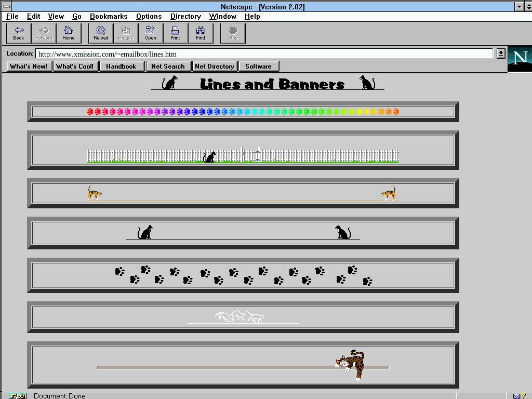Click the Open location toolbar icon
Image resolution: width=532 pixels, height=399 pixels.
(x=150, y=33)
